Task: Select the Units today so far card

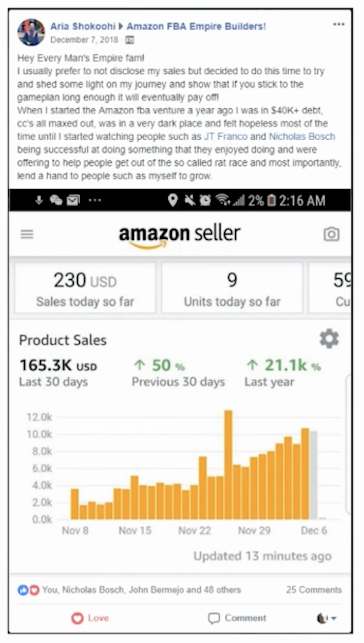Action: [x=232, y=288]
